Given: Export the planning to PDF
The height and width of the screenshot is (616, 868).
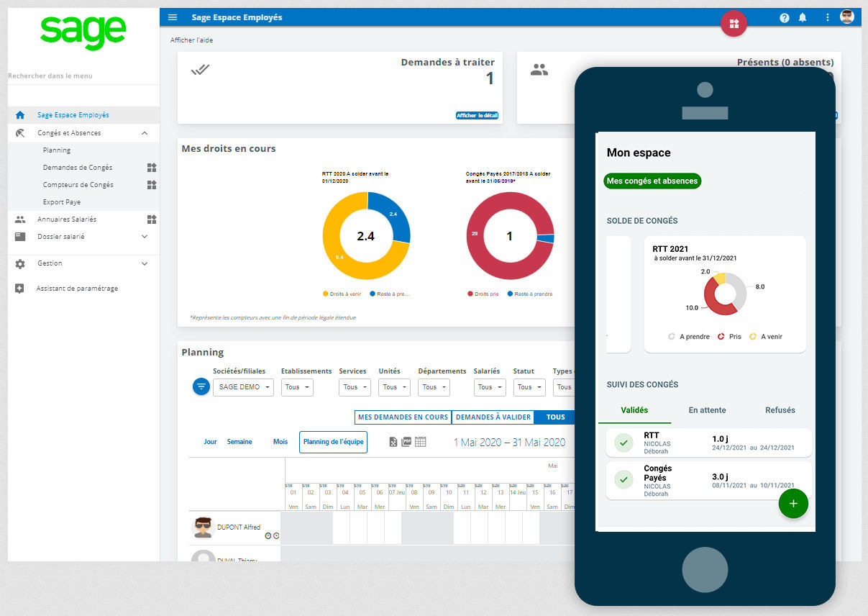Looking at the screenshot, I should pos(406,443).
